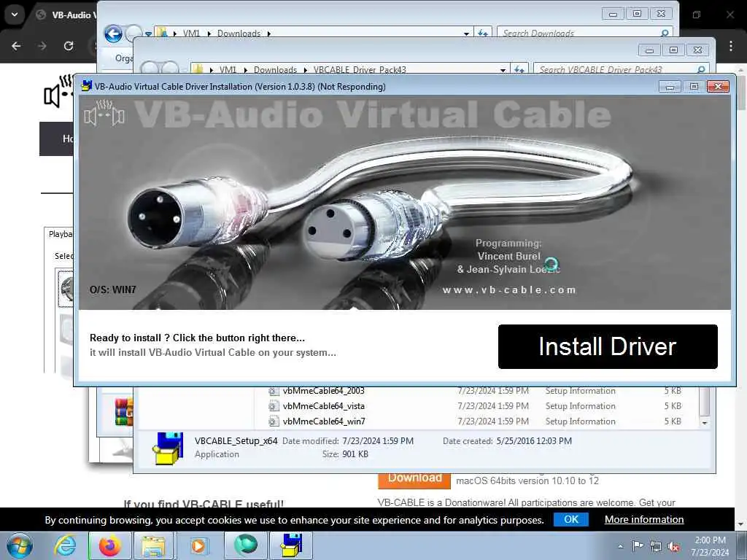Reload the browser page
Viewport: 747px width, 560px height.
pyautogui.click(x=69, y=46)
